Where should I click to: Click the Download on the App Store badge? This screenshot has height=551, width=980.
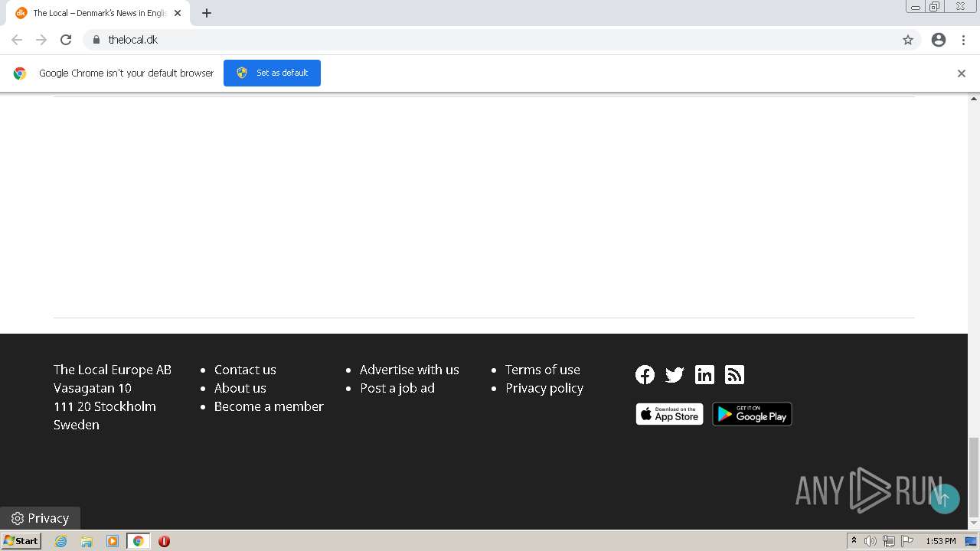(x=669, y=414)
